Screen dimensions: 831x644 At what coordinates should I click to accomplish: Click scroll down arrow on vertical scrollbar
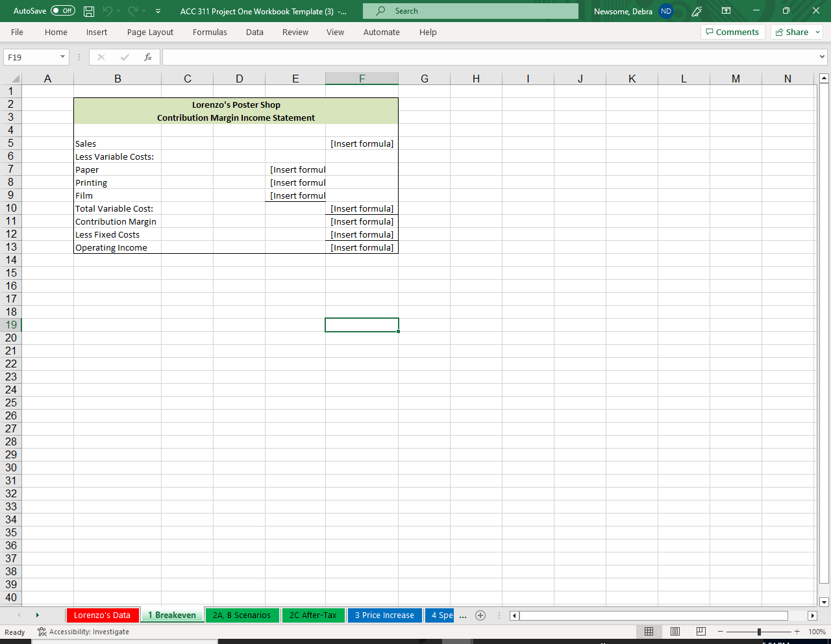824,602
